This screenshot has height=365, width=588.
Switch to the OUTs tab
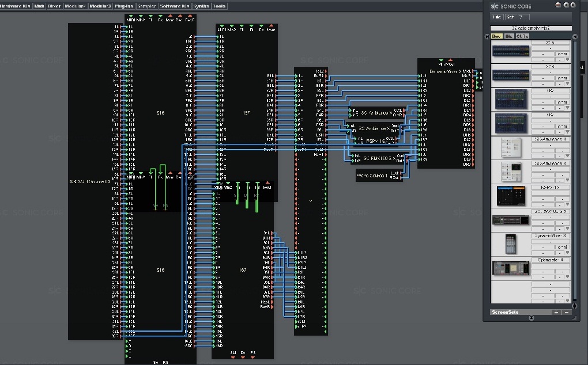tap(522, 36)
